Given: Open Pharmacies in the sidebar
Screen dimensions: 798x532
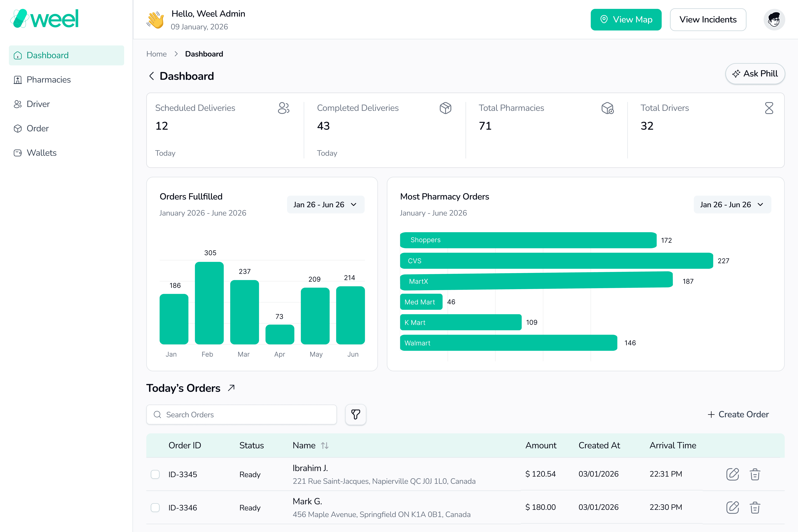Looking at the screenshot, I should 48,80.
